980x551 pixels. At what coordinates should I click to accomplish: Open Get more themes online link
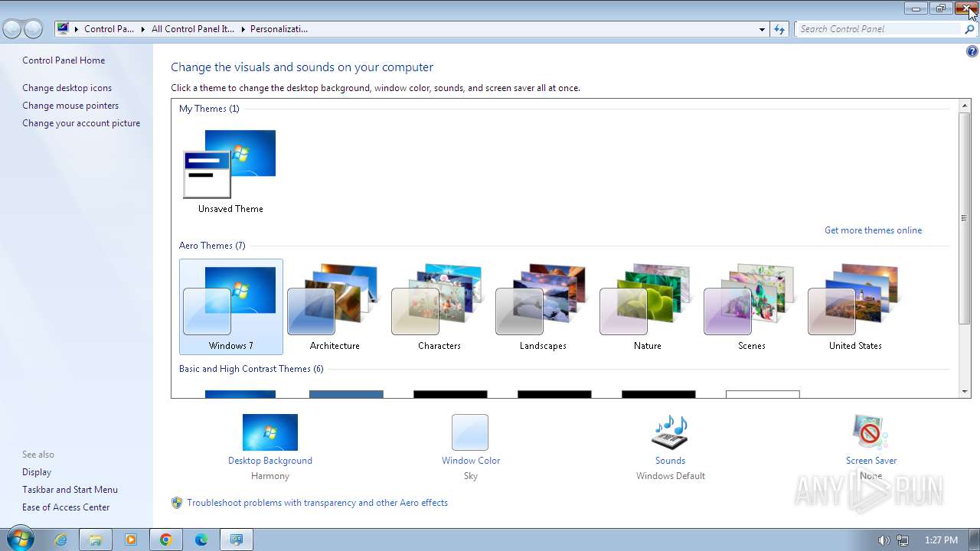tap(873, 230)
